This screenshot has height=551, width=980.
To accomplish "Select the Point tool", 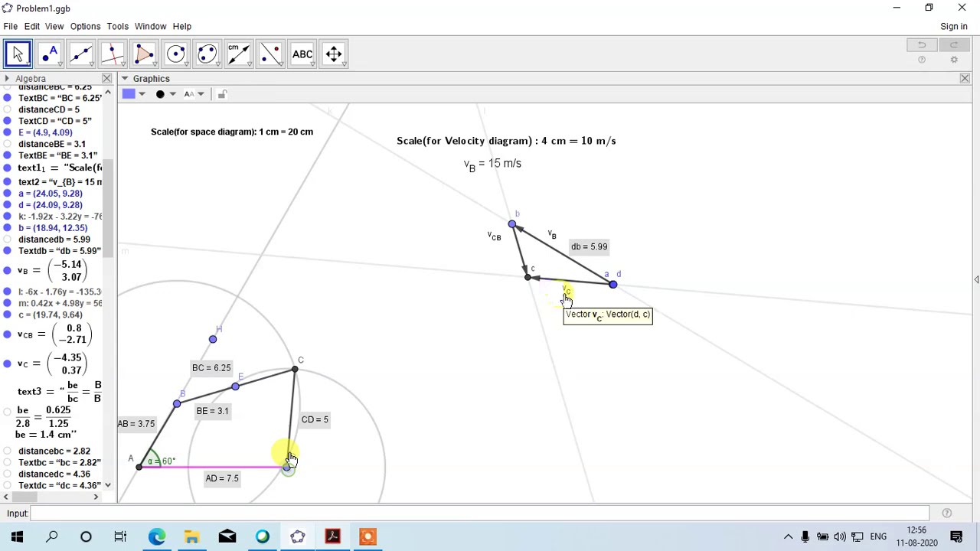I will (x=50, y=54).
